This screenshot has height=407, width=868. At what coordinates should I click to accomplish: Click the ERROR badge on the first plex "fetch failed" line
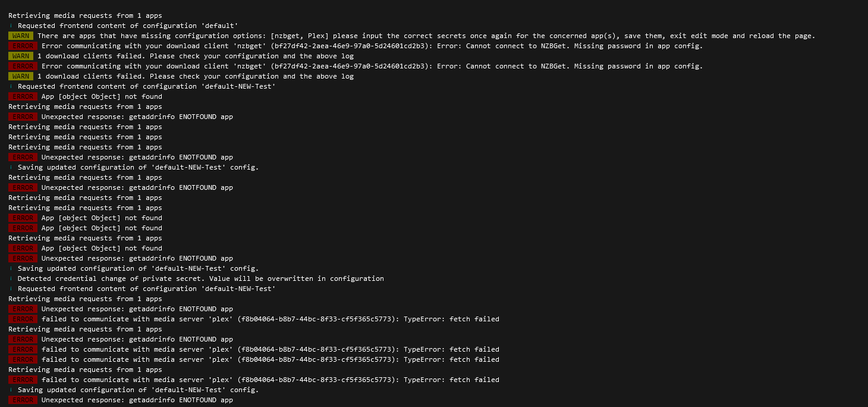[23, 319]
